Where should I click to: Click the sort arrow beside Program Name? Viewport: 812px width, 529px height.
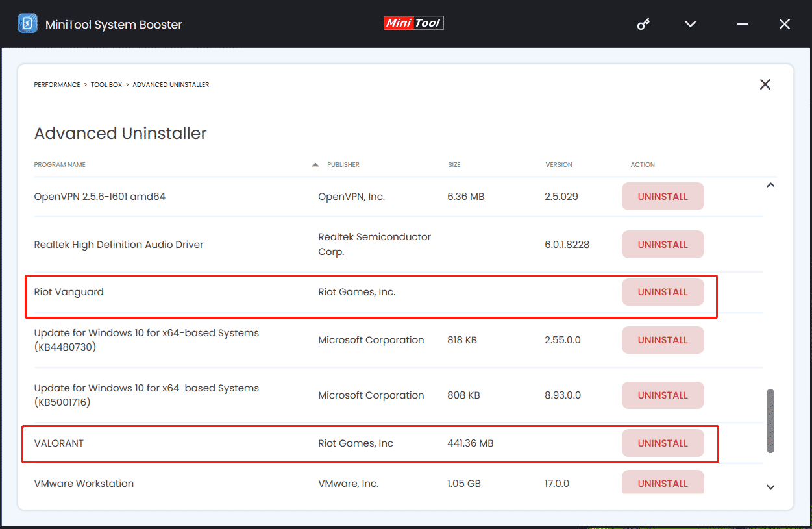tap(315, 165)
